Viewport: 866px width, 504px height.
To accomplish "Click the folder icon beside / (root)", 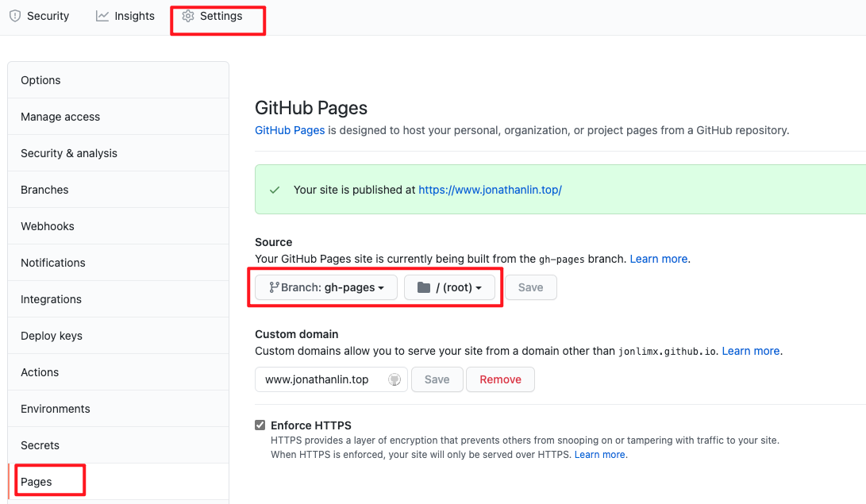I will [424, 287].
